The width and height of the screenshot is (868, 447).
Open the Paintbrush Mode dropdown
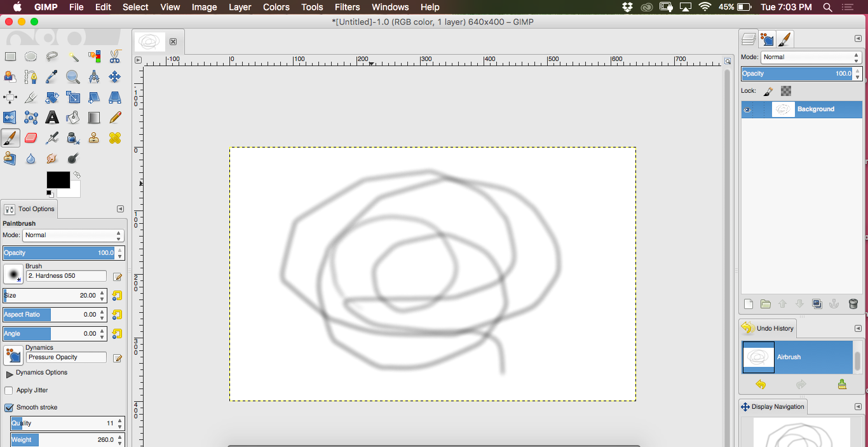(73, 235)
